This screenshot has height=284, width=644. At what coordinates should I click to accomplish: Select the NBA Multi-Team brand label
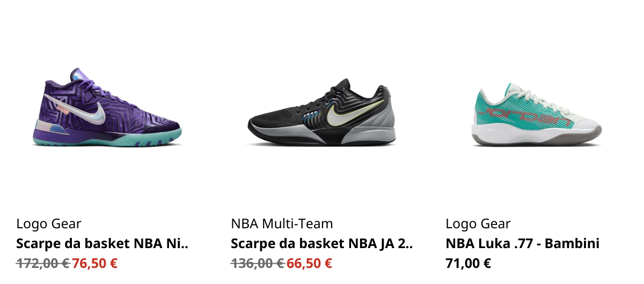282,223
